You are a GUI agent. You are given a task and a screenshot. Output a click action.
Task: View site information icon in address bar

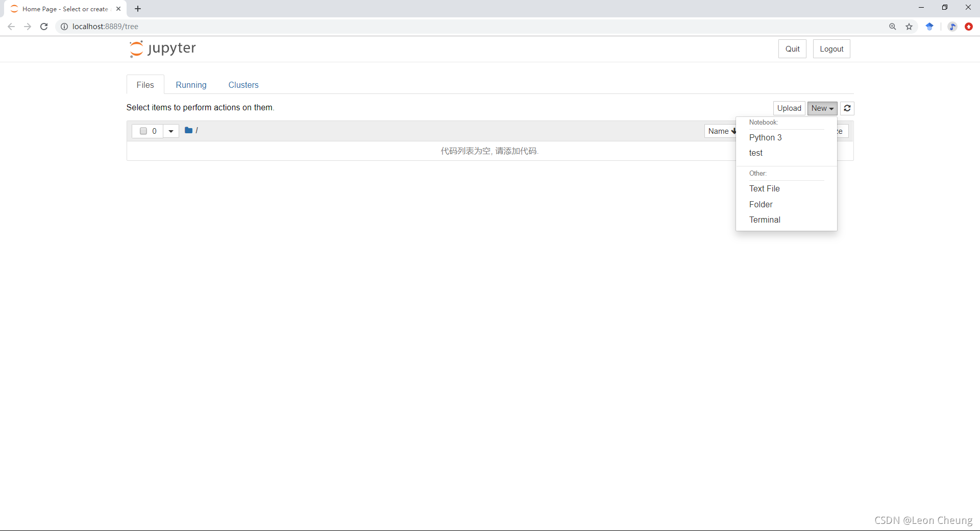point(64,27)
